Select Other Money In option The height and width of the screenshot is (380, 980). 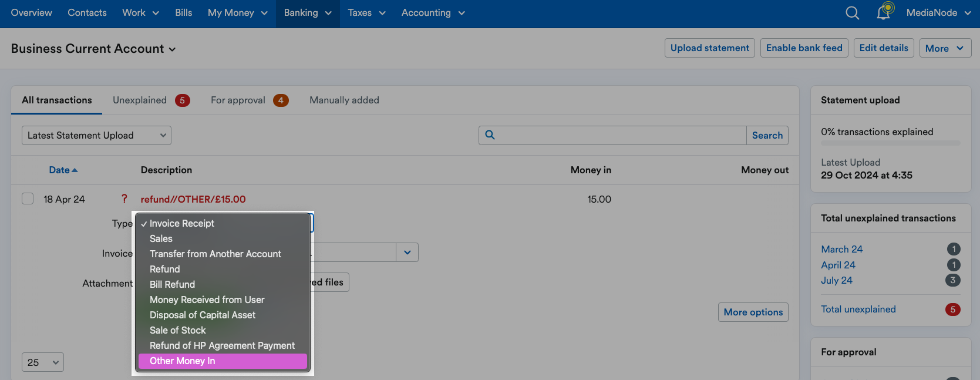tap(223, 361)
